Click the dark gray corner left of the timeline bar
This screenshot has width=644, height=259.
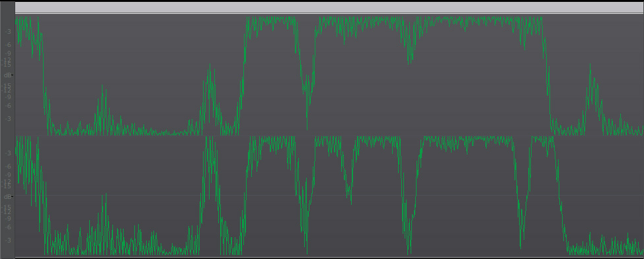7,7
